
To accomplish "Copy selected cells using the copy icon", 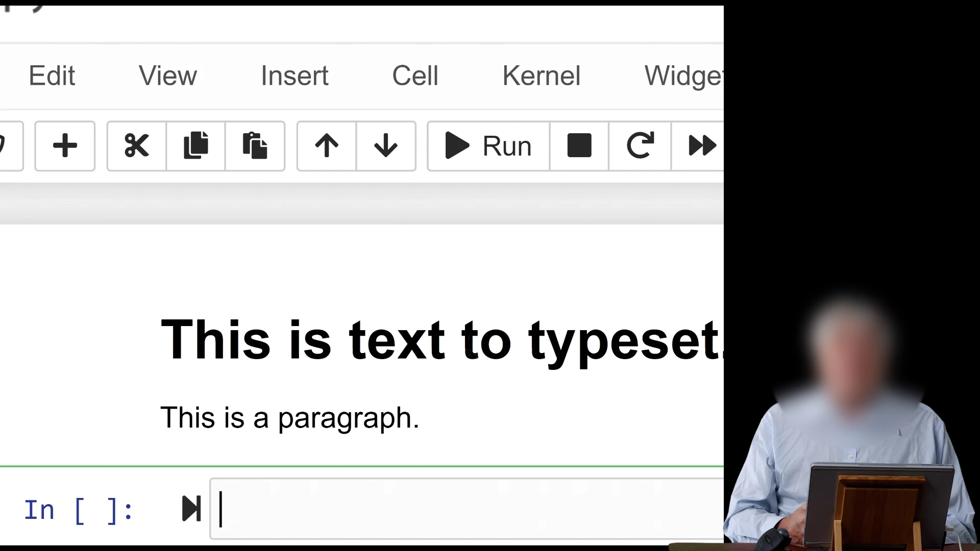I will 195,146.
